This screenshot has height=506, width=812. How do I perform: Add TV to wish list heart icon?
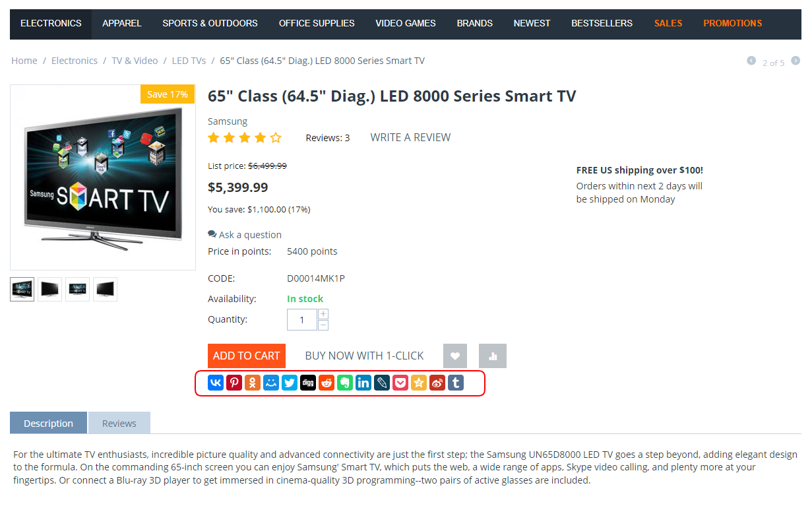click(455, 356)
